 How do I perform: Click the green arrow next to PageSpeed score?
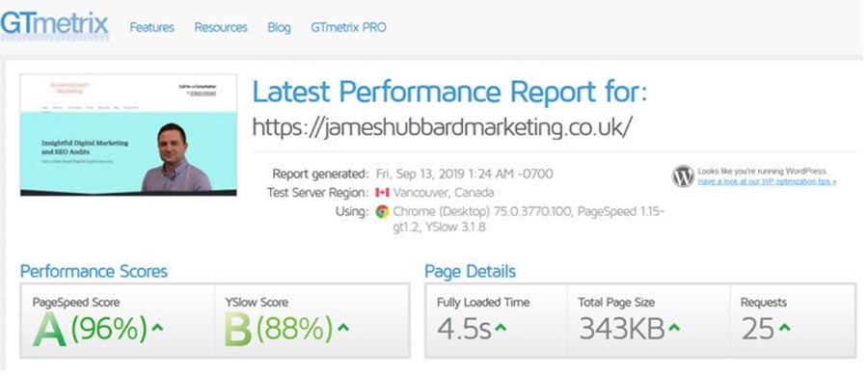tap(157, 327)
